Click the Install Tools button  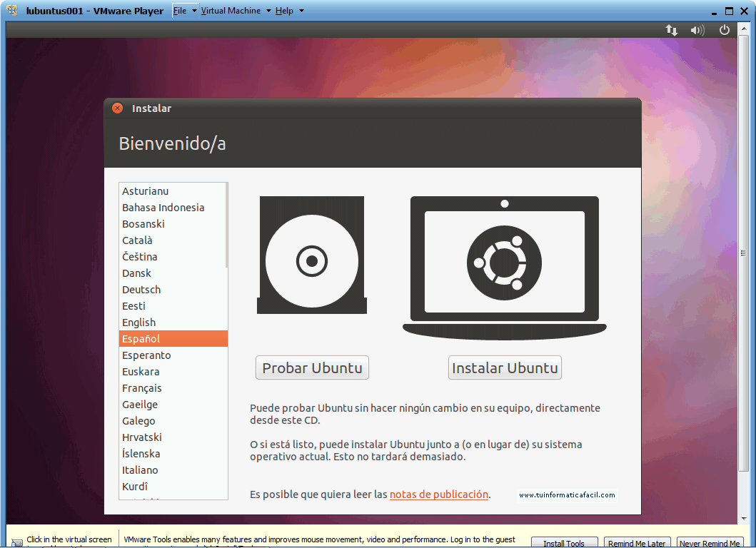point(564,543)
